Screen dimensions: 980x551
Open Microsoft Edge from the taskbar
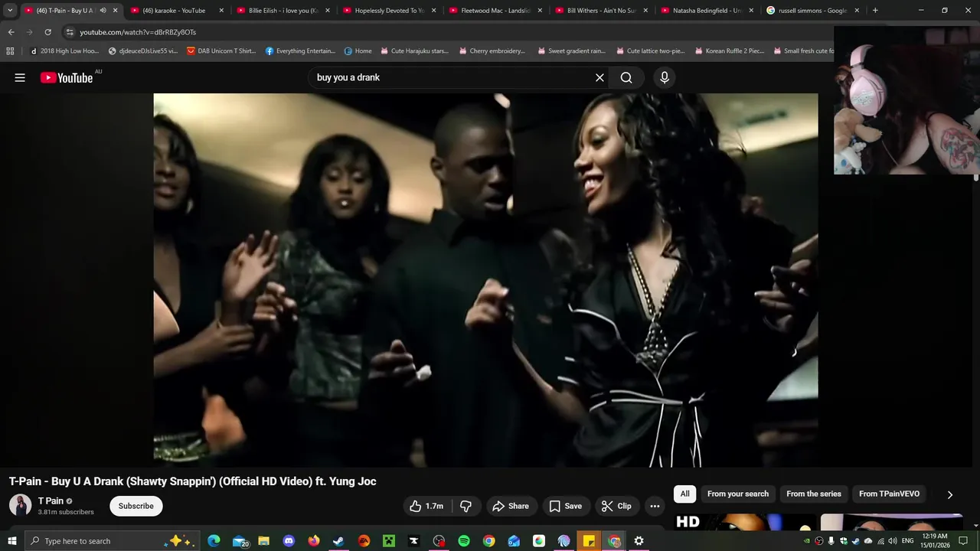click(x=214, y=541)
